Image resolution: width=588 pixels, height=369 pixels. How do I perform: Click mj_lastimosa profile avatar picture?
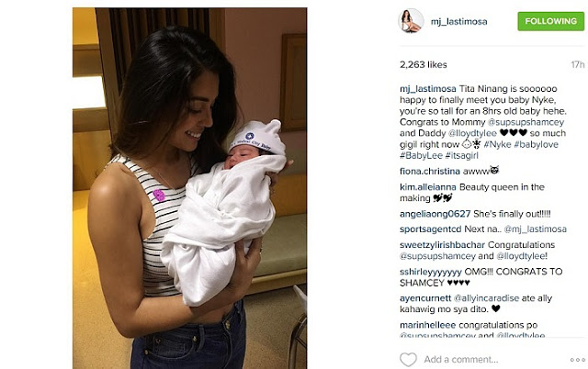411,21
